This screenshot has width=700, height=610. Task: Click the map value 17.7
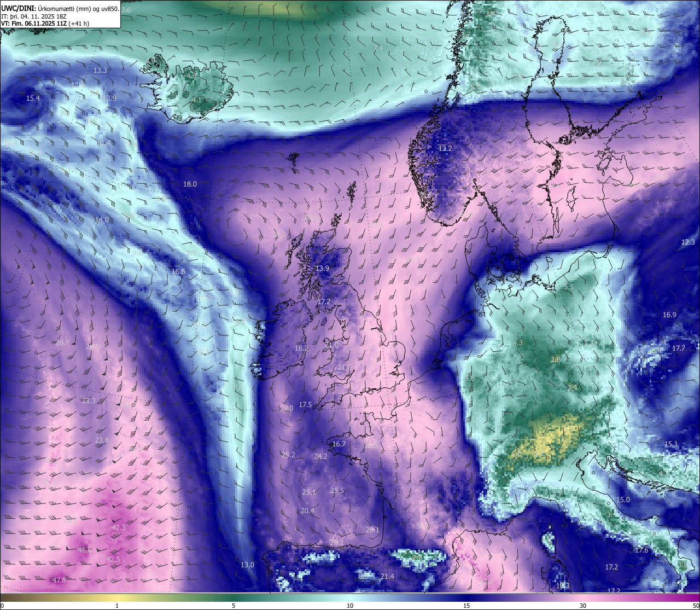[678, 348]
